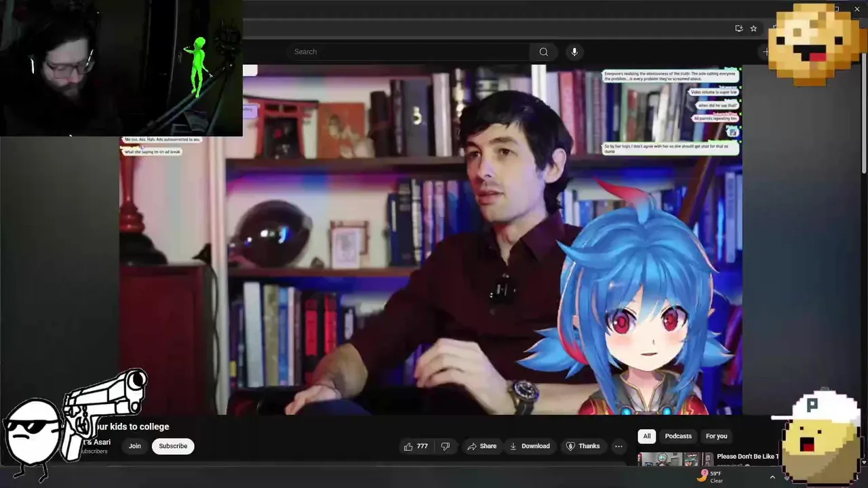The image size is (868, 488).
Task: Join the channel membership
Action: [x=135, y=446]
